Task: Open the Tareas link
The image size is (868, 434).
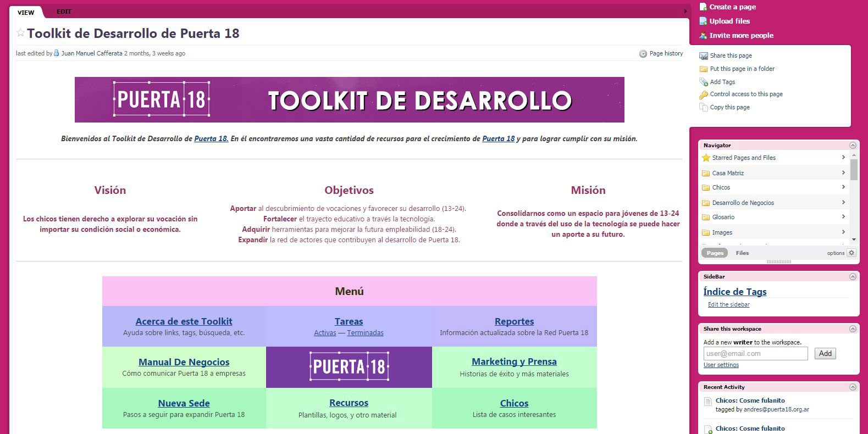Action: point(349,321)
